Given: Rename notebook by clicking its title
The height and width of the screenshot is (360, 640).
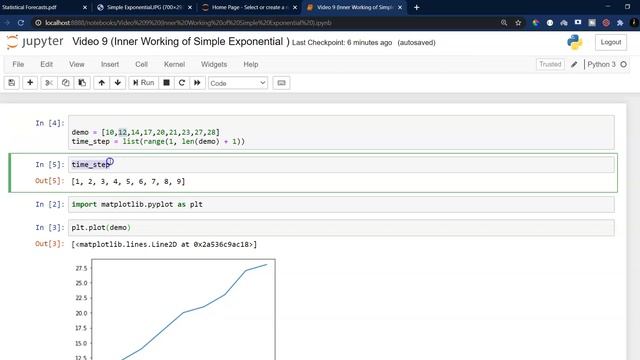Looking at the screenshot, I should 181,42.
